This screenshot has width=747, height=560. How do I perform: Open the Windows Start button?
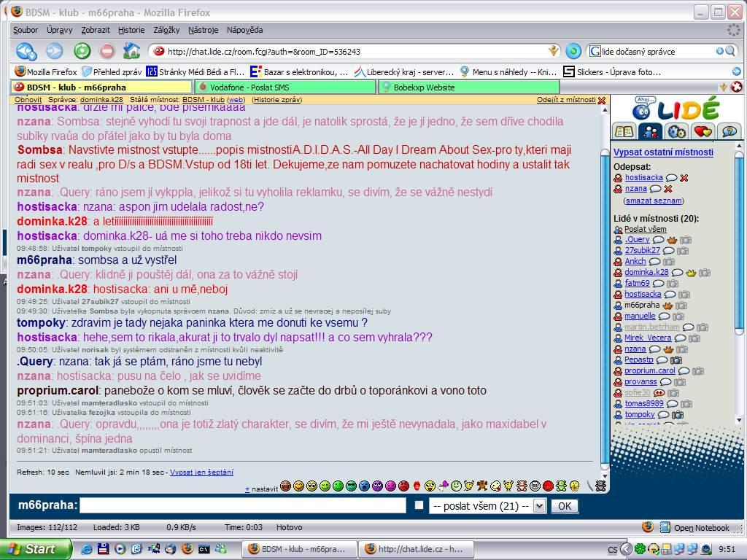point(36,549)
